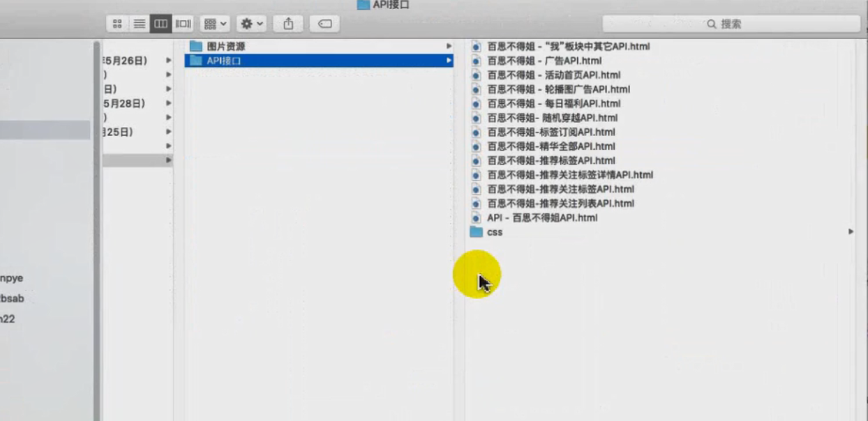
Task: Open the arrange-by grouping dropdown
Action: (x=215, y=24)
